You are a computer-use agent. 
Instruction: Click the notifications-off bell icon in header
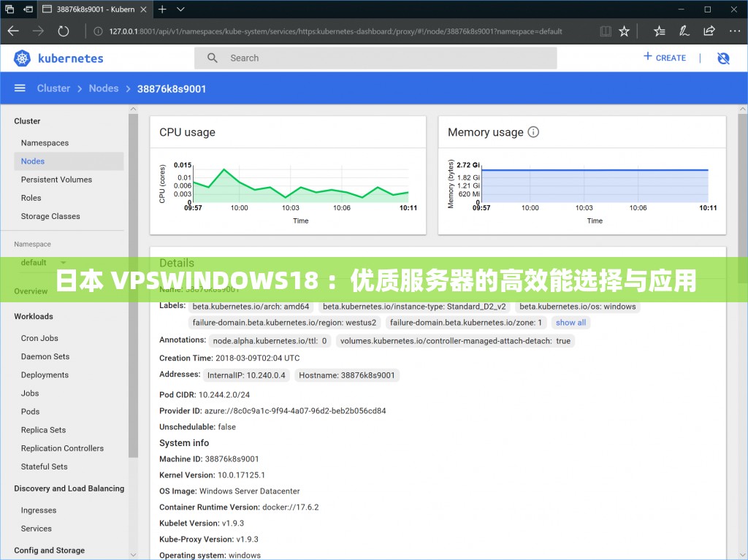pos(723,58)
